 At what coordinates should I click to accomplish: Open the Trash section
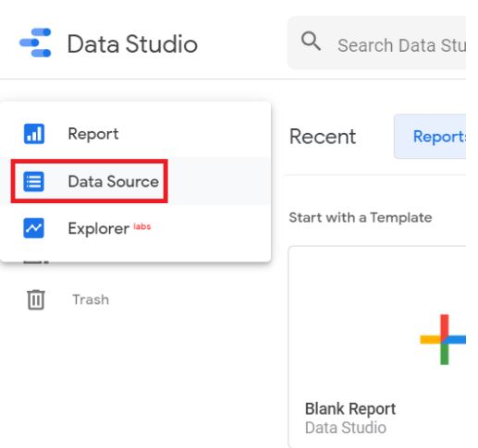tap(67, 299)
